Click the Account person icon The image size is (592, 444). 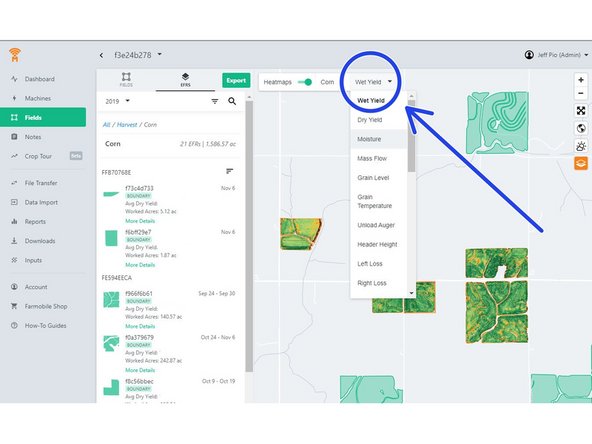(x=14, y=287)
